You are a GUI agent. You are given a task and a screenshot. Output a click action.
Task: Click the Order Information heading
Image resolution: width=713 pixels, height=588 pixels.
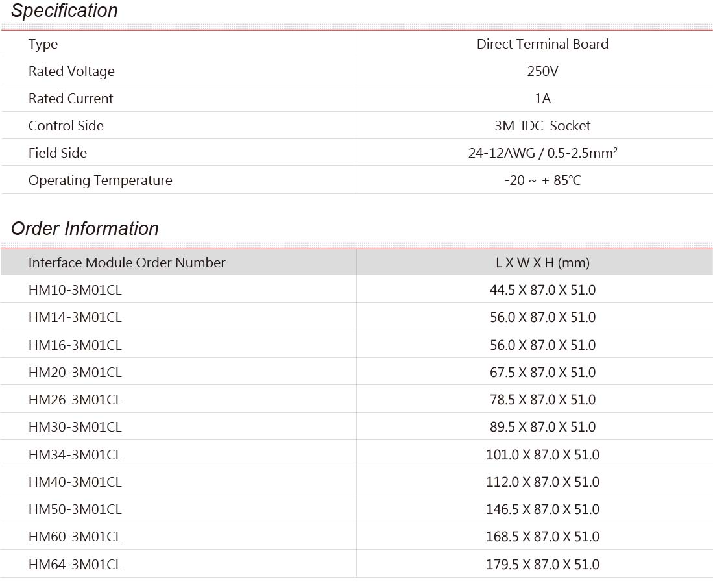click(x=85, y=228)
